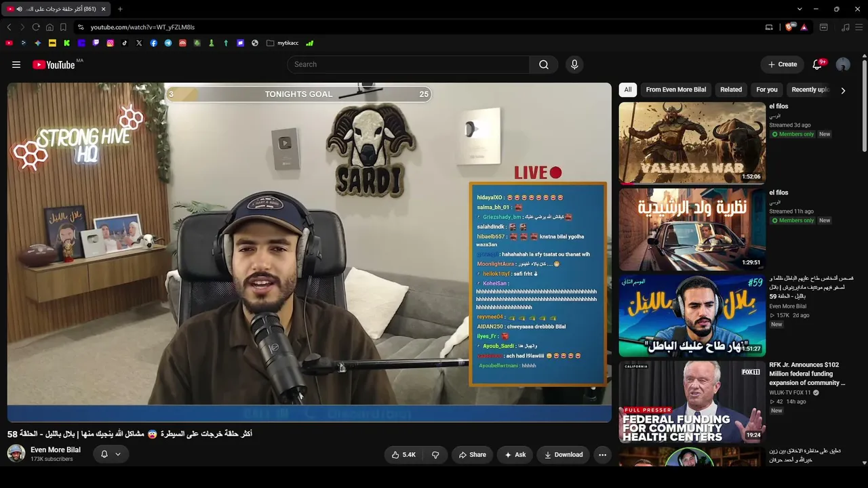Open the Kick bookmark
This screenshot has height=488, width=868.
[x=66, y=43]
